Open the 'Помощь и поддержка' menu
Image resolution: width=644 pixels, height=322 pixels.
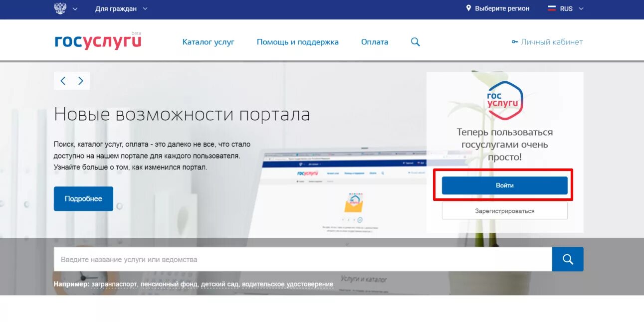(298, 42)
